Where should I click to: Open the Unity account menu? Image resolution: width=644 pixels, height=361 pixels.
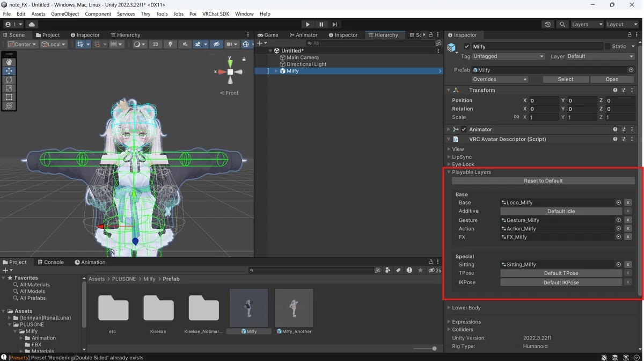(x=13, y=24)
